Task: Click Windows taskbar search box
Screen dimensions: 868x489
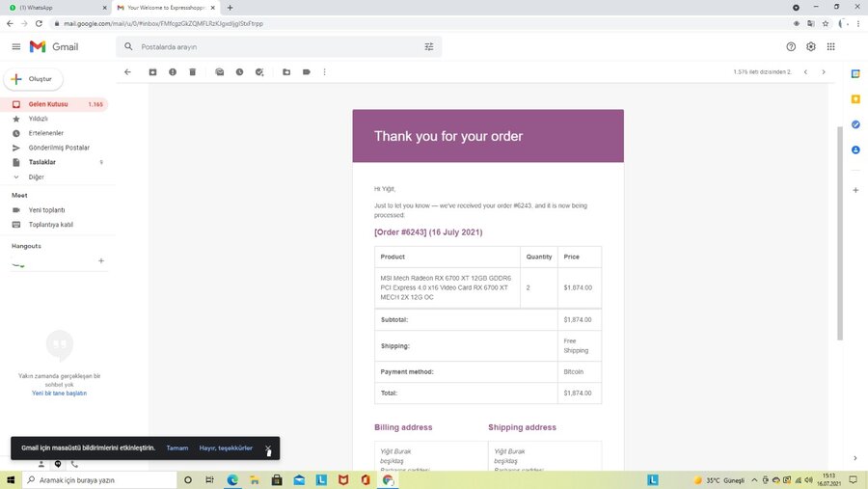Action: point(99,480)
